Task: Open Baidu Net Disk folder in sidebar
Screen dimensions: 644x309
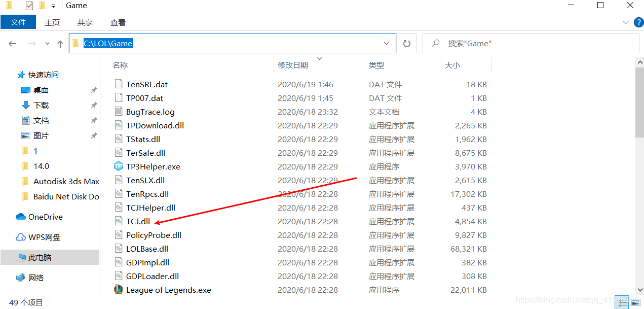Action: coord(66,196)
